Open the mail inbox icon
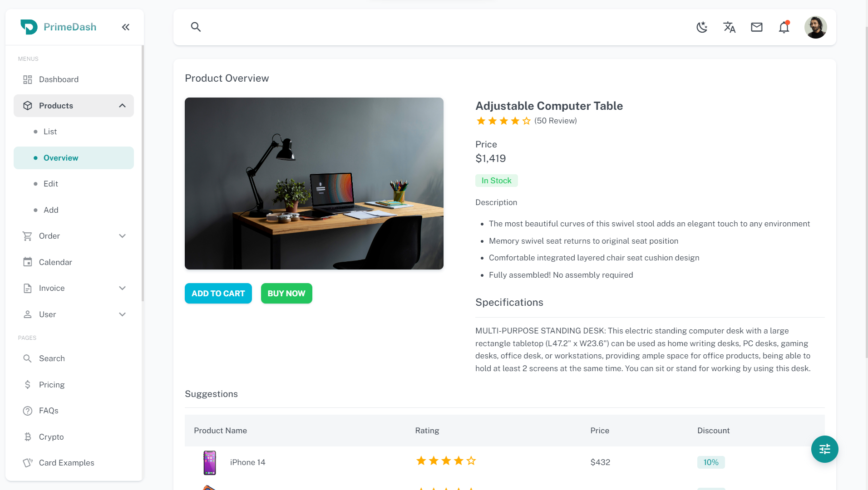 click(756, 27)
